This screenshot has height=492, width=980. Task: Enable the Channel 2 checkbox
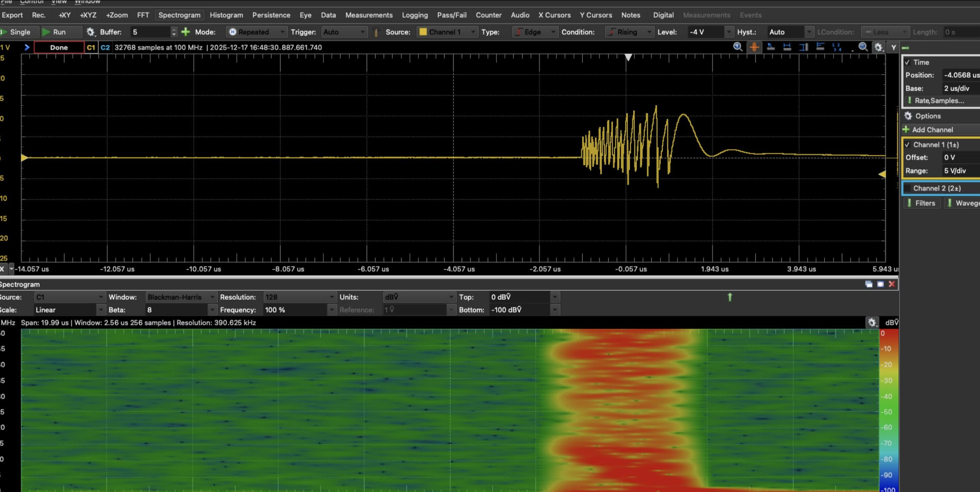[x=908, y=188]
